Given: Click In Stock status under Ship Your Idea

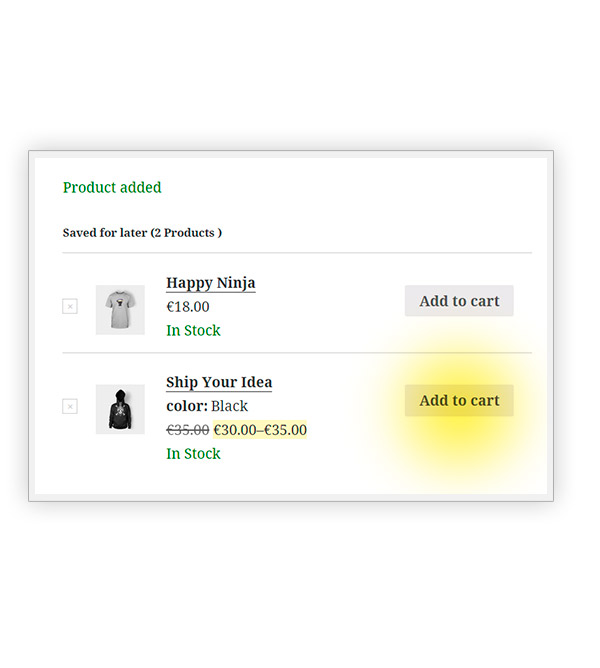Looking at the screenshot, I should (x=193, y=454).
